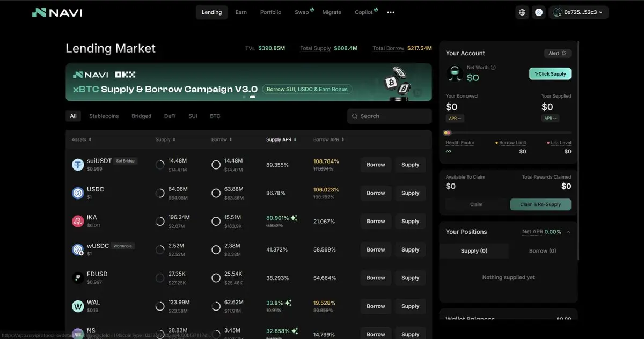Sort table by Supply APR column
644x339 pixels.
coord(281,139)
